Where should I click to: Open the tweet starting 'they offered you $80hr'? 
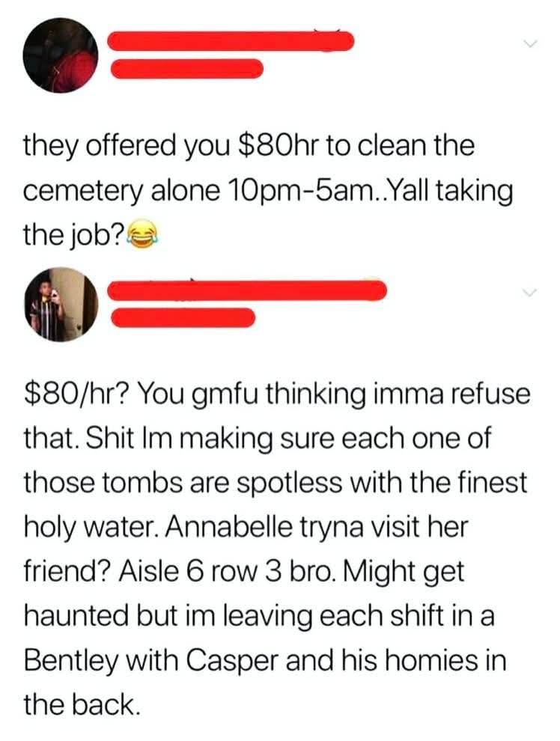click(268, 190)
